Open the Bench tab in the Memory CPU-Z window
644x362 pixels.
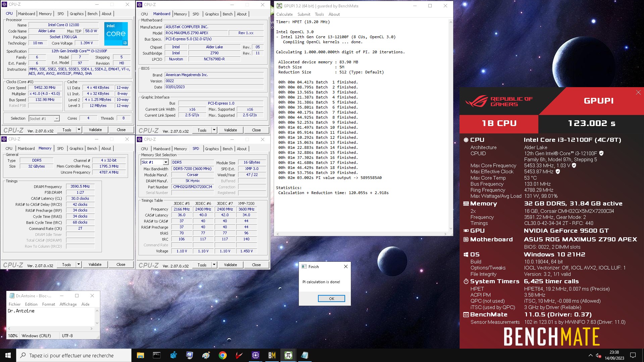(x=92, y=148)
